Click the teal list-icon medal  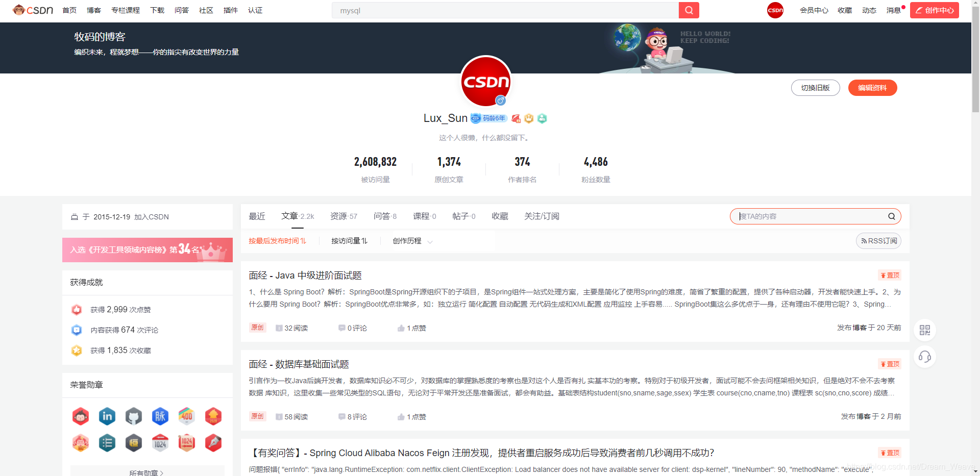pyautogui.click(x=107, y=443)
